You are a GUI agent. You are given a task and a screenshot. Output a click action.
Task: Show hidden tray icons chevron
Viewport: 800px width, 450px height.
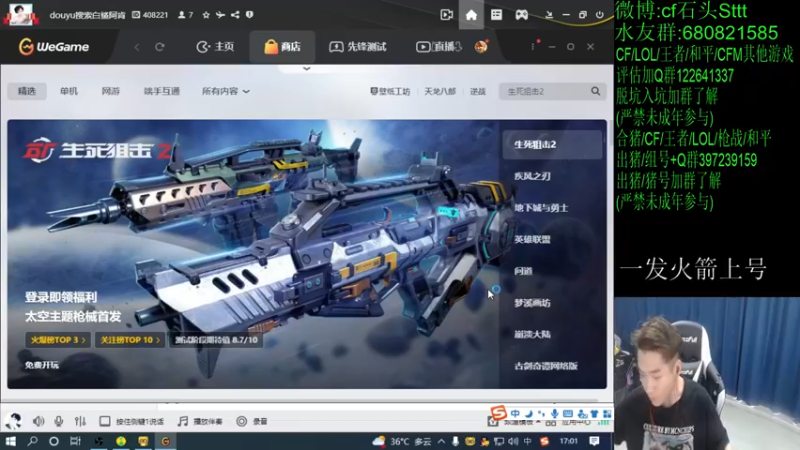441,441
